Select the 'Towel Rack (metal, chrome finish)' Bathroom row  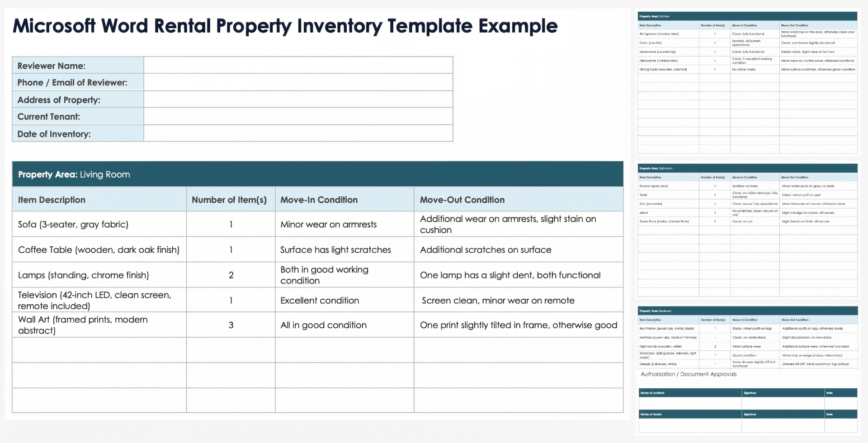click(x=747, y=221)
